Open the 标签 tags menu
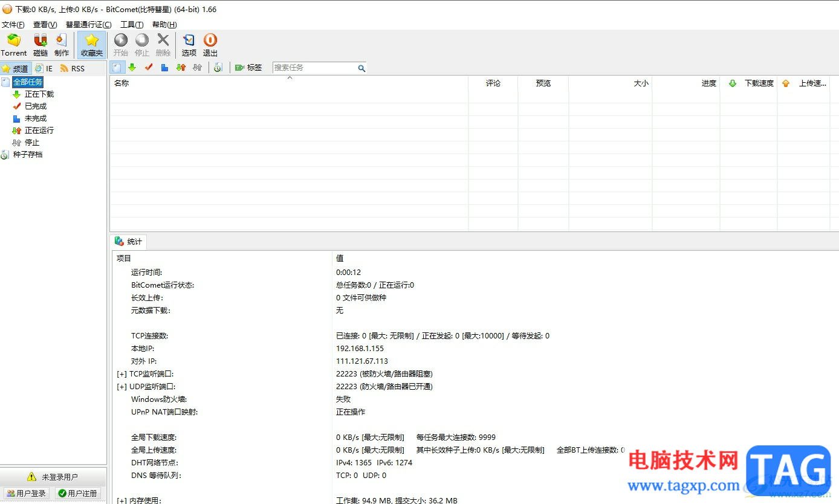839x504 pixels. (248, 68)
